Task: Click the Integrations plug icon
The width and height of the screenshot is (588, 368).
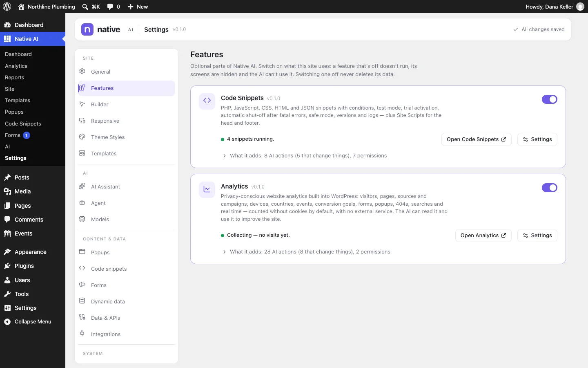Action: [82, 334]
